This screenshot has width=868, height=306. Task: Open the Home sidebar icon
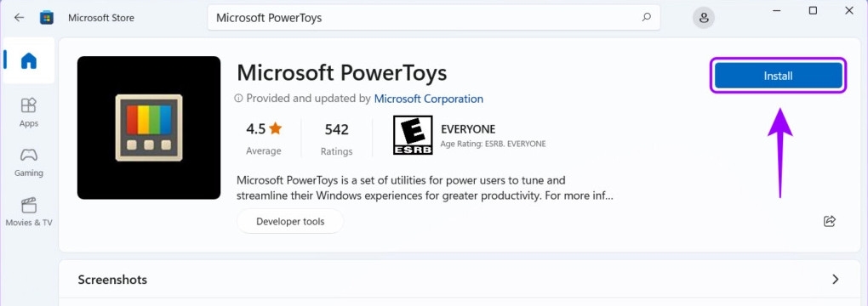tap(29, 60)
